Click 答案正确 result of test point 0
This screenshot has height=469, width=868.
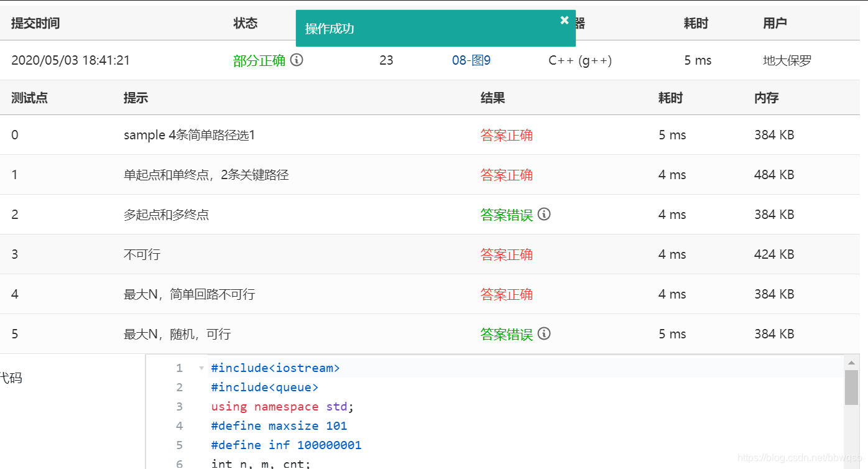[x=507, y=135]
